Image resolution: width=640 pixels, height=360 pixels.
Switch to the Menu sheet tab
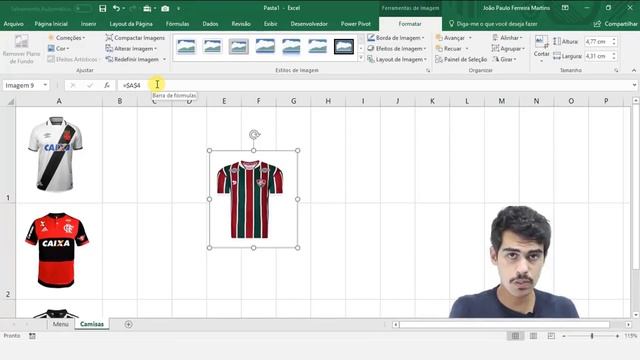click(60, 324)
